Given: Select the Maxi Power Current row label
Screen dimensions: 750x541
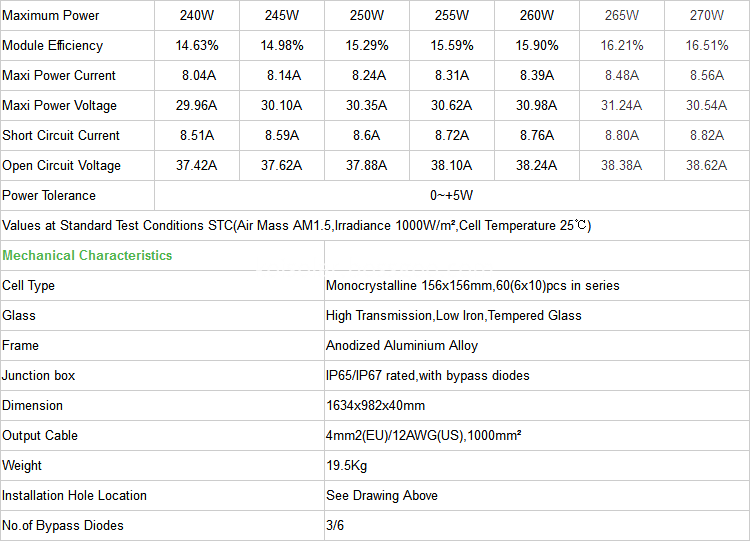Looking at the screenshot, I should [59, 76].
